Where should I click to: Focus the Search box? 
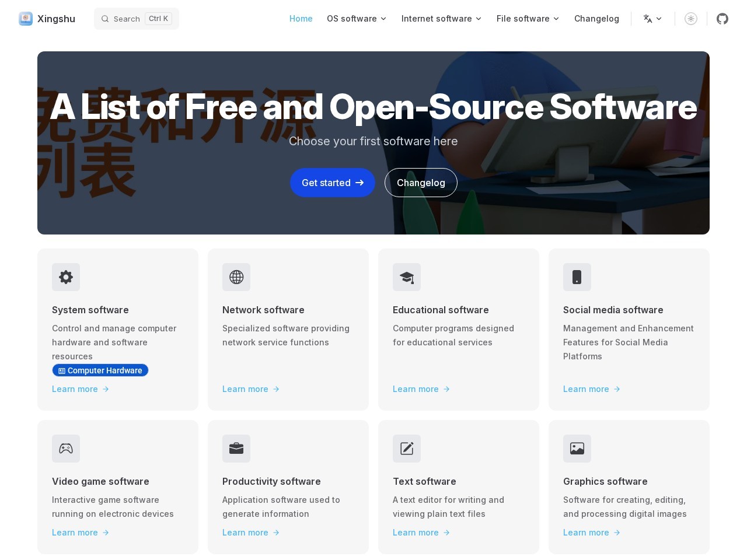click(x=137, y=19)
